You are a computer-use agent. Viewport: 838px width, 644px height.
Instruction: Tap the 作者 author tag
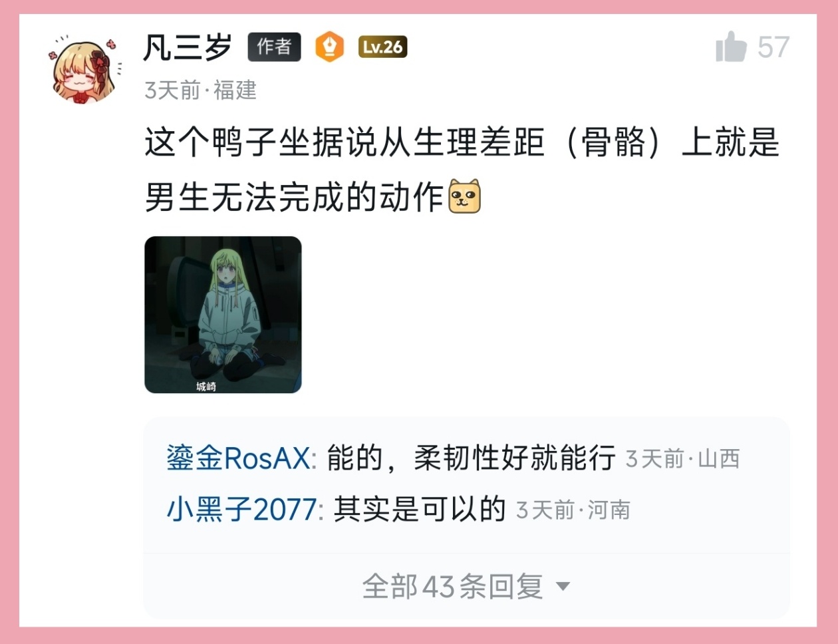[274, 47]
